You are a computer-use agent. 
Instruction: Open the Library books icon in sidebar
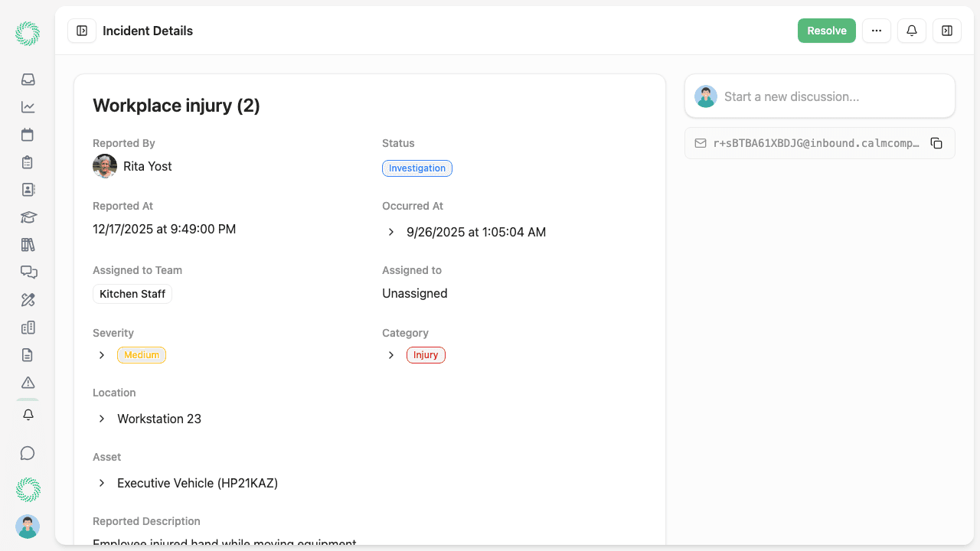coord(28,244)
